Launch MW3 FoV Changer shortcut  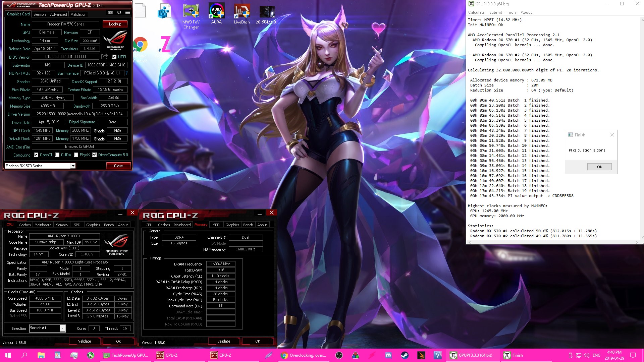coord(191,16)
